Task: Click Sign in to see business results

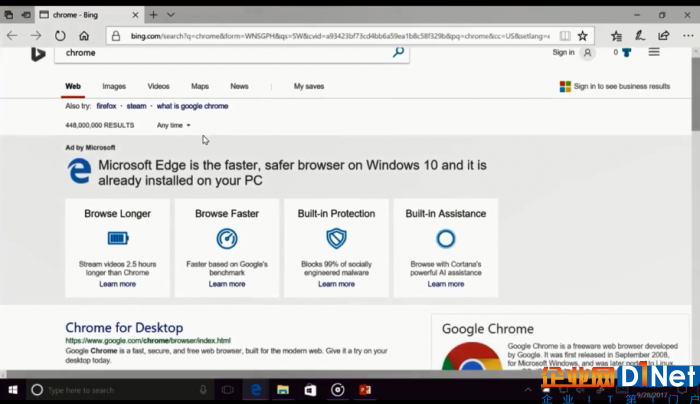Action: point(615,86)
